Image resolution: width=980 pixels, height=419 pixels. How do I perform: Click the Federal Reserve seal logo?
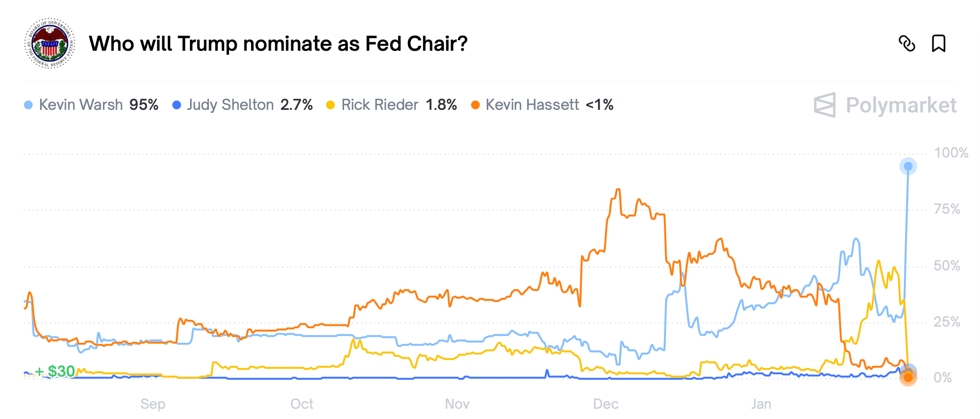pyautogui.click(x=50, y=43)
